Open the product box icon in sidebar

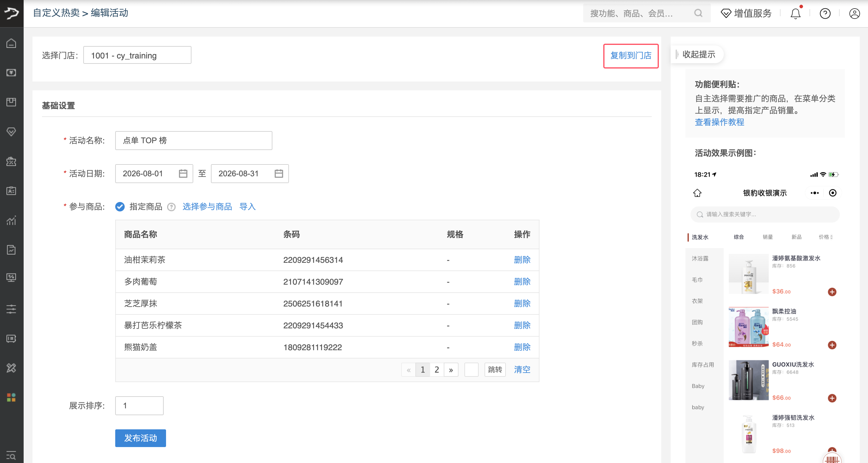(x=12, y=102)
